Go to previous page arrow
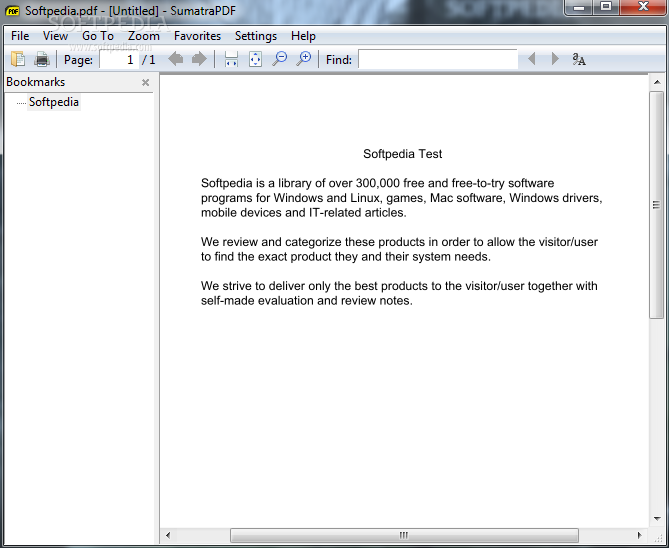 175,59
